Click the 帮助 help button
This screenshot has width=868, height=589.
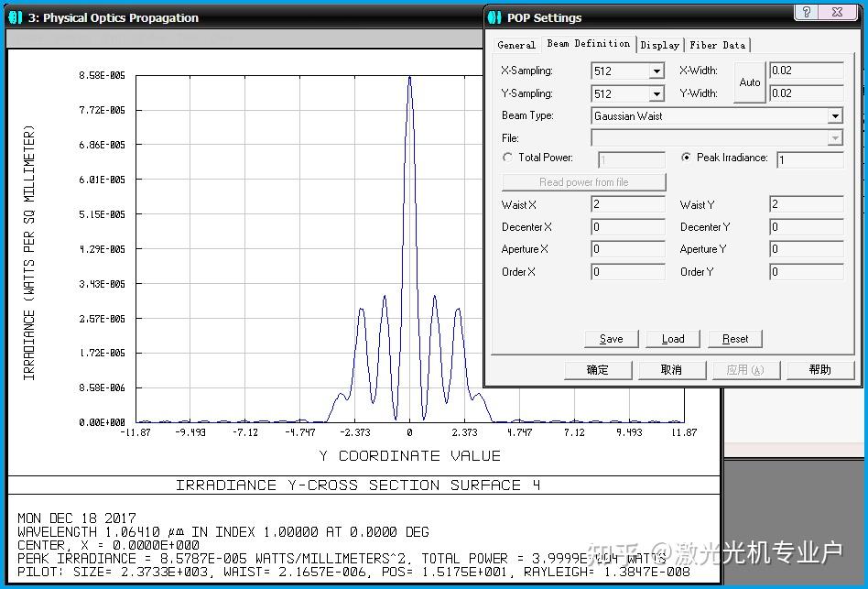820,370
